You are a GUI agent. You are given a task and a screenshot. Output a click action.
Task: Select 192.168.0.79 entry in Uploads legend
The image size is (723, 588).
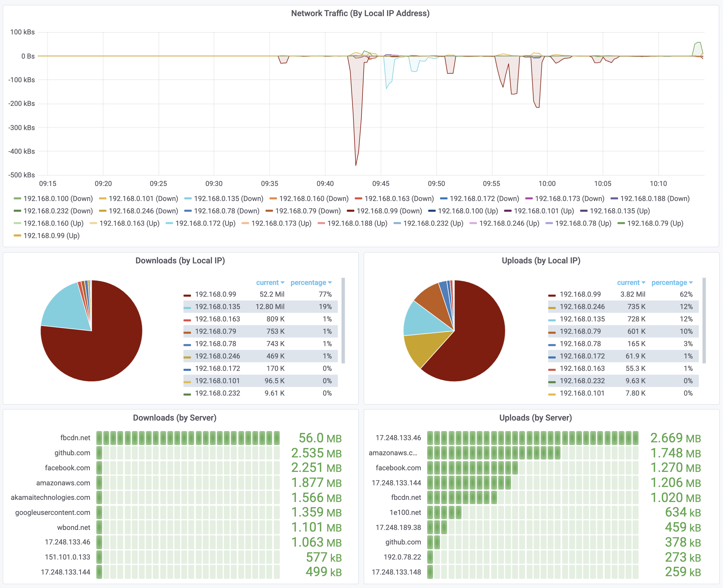coord(580,332)
